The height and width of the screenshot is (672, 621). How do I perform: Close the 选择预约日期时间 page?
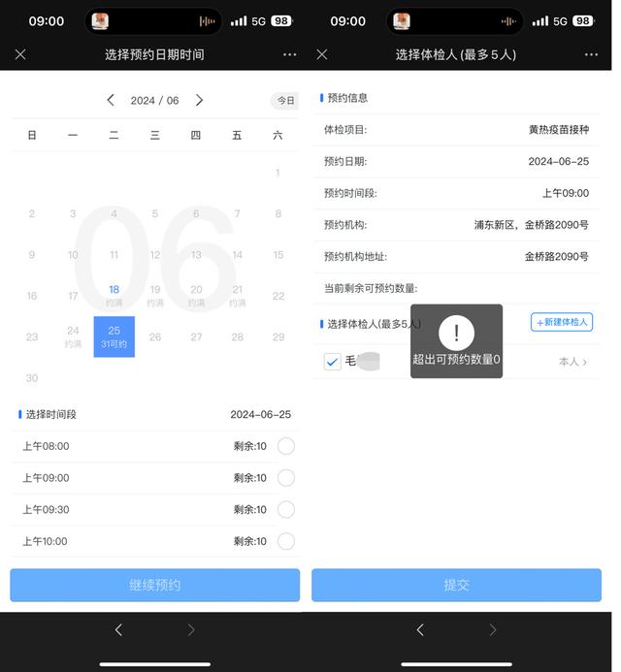click(20, 54)
